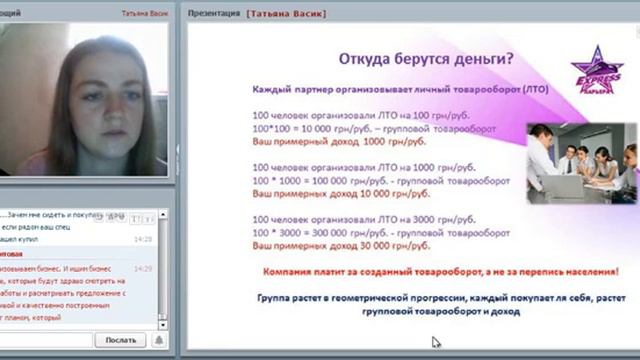Click text '100 * 1000 = 100 000 грн/руб.'
The width and height of the screenshot is (640, 360).
[x=320, y=181]
